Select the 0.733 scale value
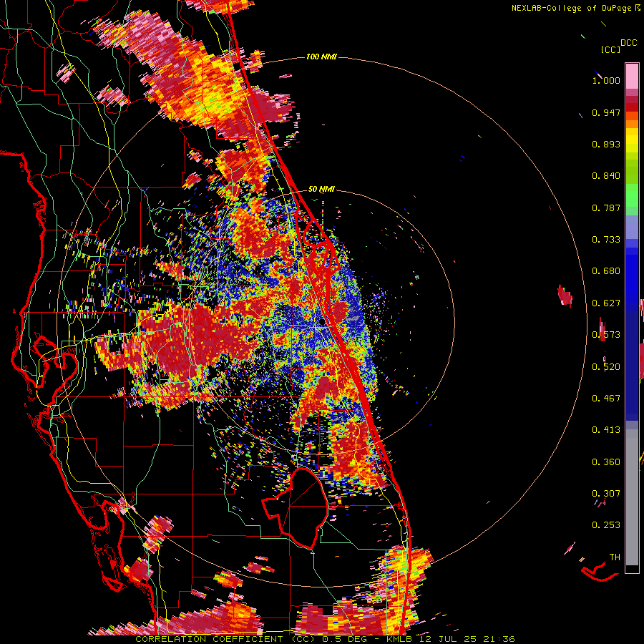 pyautogui.click(x=606, y=240)
